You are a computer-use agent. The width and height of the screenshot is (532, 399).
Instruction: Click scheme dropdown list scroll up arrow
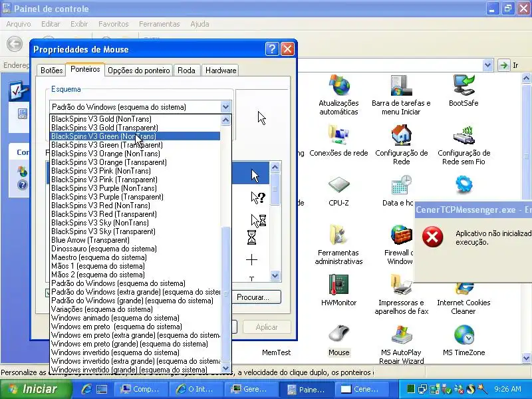pos(225,120)
